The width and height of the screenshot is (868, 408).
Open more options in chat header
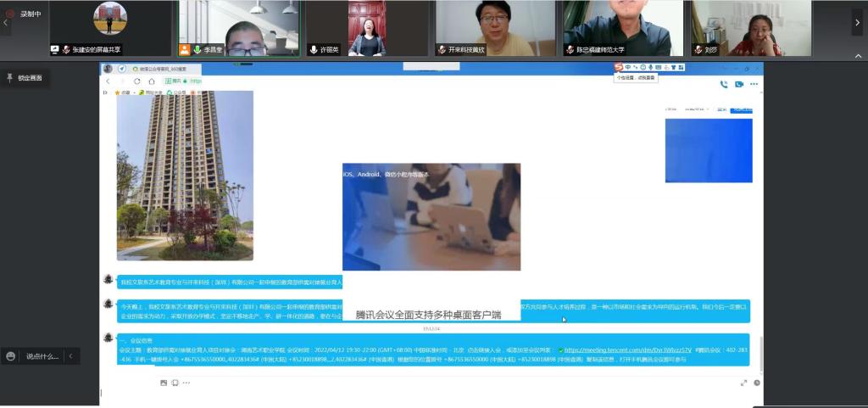754,84
